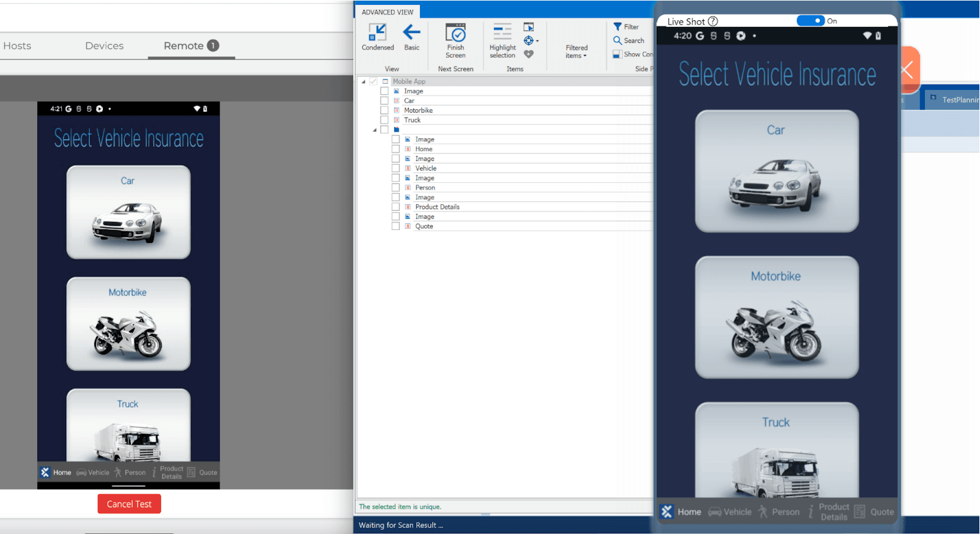
Task: Click the crosshair target icon
Action: coord(528,40)
